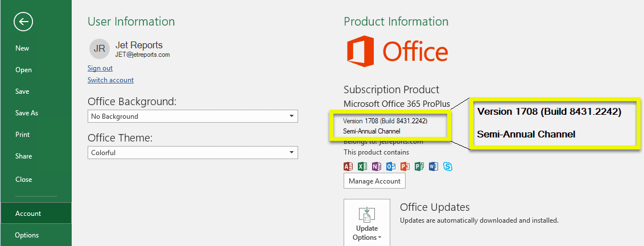This screenshot has width=644, height=246.
Task: Click the Sign out link
Action: (x=100, y=68)
